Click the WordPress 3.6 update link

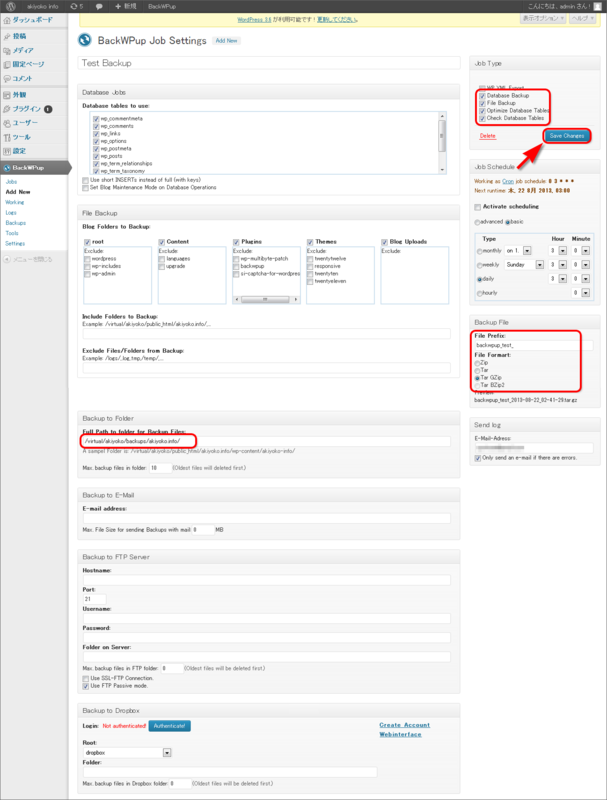[254, 20]
